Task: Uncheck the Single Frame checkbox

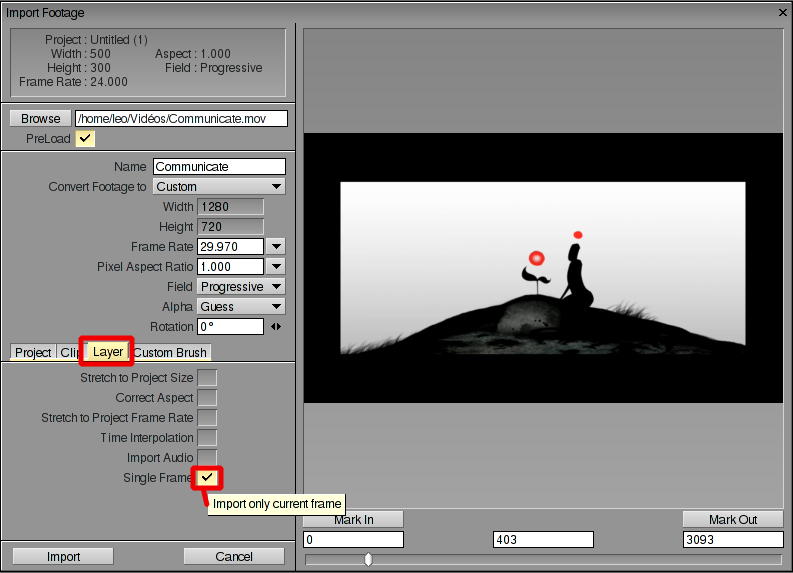Action: (x=207, y=477)
